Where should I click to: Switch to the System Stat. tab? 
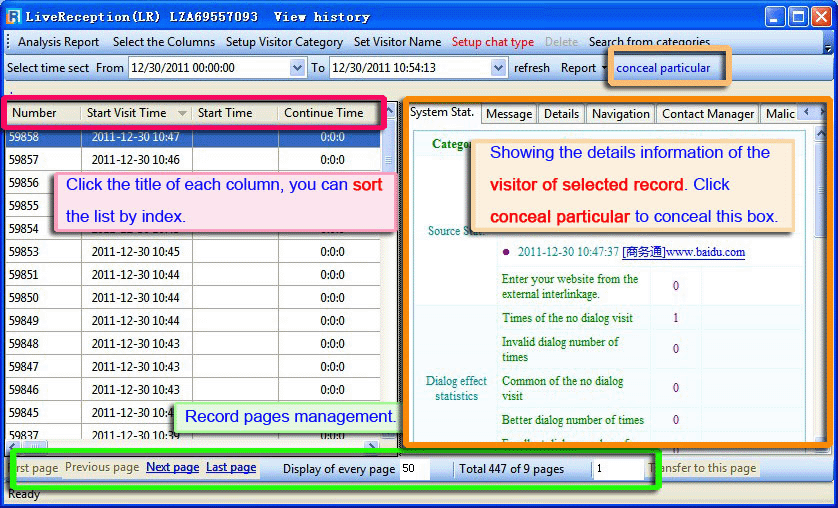pyautogui.click(x=441, y=112)
